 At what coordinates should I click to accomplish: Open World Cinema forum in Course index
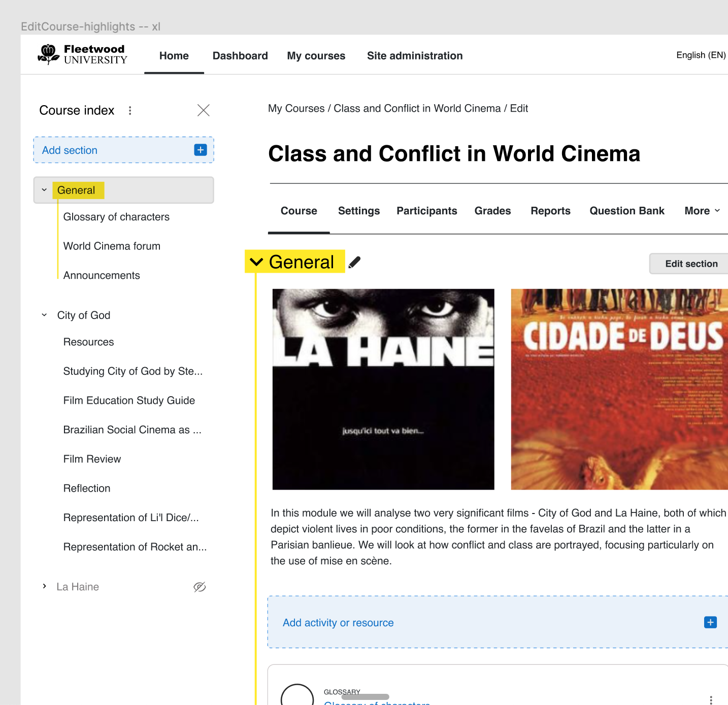click(112, 246)
